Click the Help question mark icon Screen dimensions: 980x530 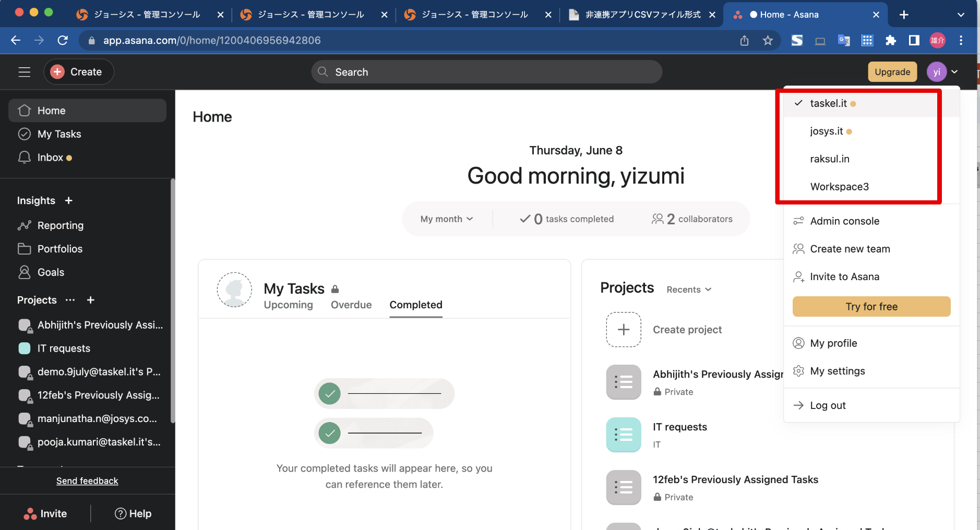tap(121, 514)
